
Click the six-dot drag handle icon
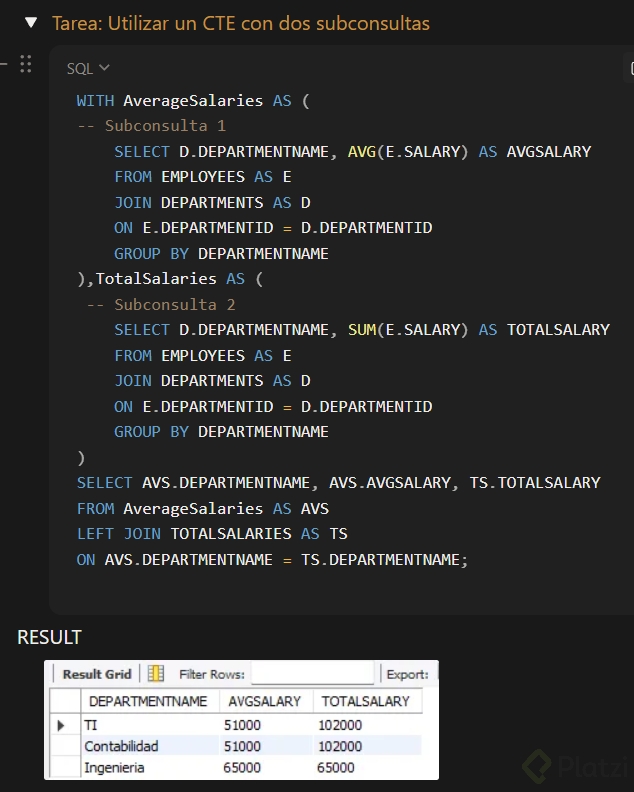(x=26, y=64)
